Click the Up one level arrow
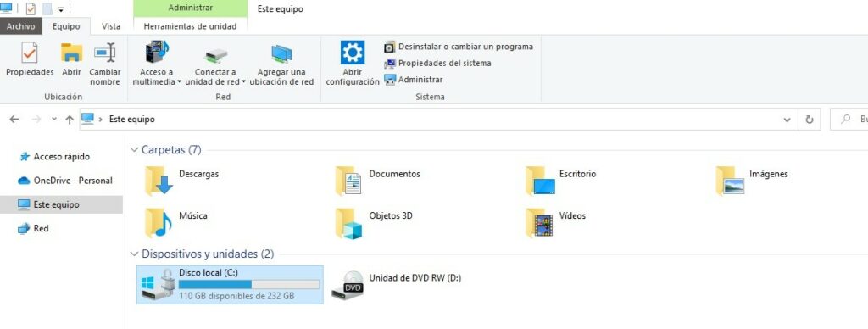 point(70,119)
